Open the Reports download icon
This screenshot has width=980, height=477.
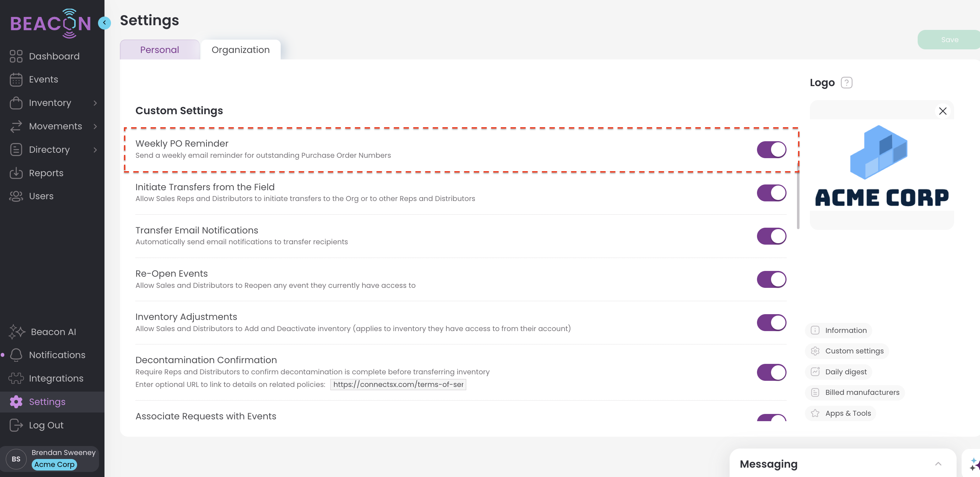[16, 173]
